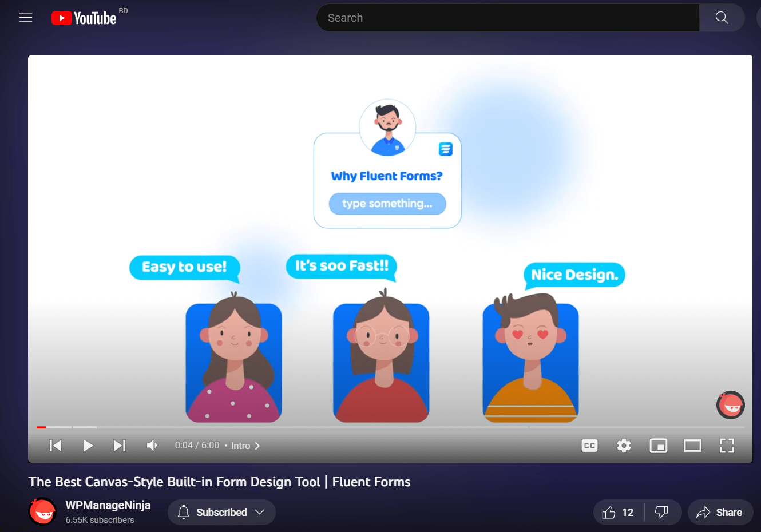Toggle theater mode
Viewport: 761px width, 532px height.
(692, 446)
